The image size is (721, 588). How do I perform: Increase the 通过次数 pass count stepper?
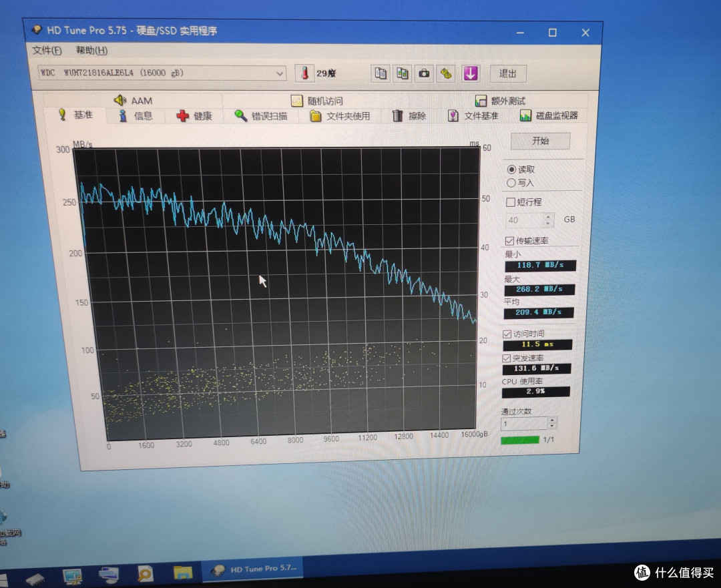[551, 420]
